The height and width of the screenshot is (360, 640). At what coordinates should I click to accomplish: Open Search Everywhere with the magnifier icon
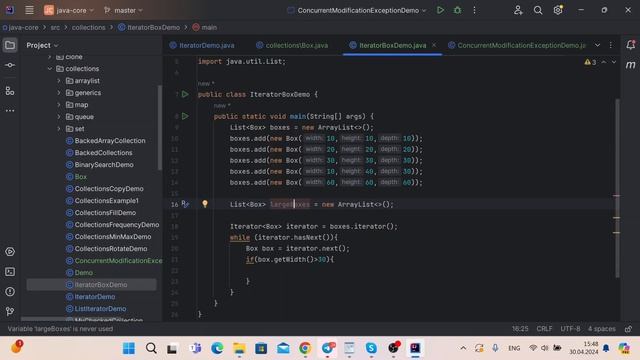tap(538, 10)
